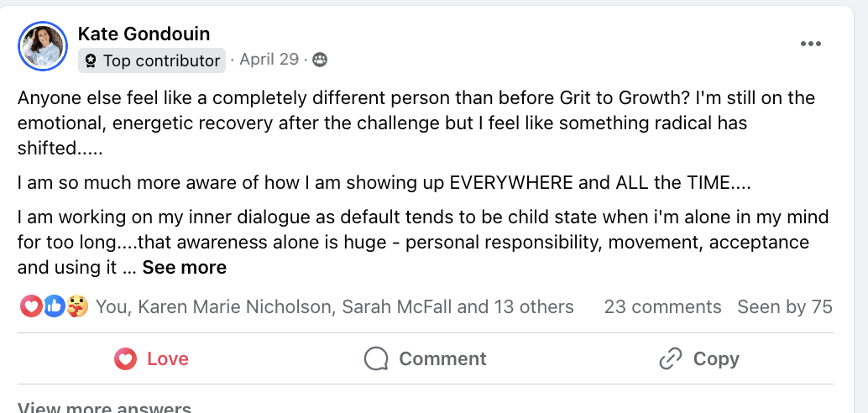The image size is (868, 413).
Task: Click the badge icon beside Top contributor
Action: tap(90, 60)
